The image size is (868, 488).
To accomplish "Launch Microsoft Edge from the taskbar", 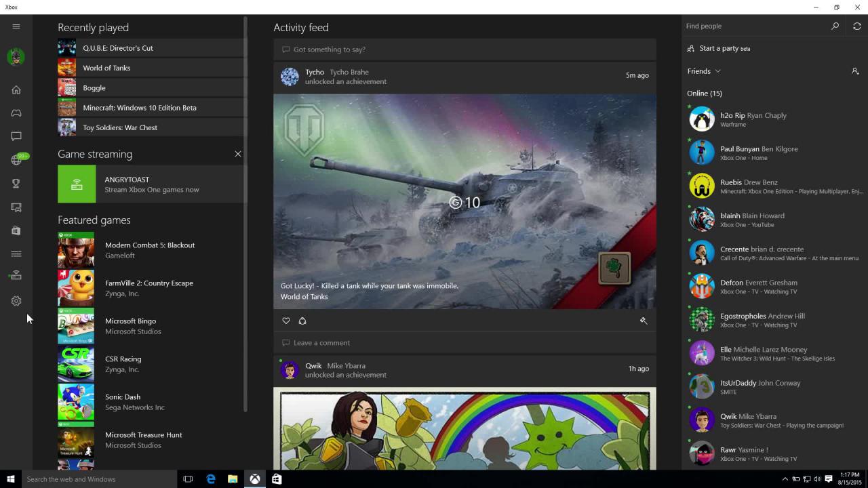I will (211, 479).
